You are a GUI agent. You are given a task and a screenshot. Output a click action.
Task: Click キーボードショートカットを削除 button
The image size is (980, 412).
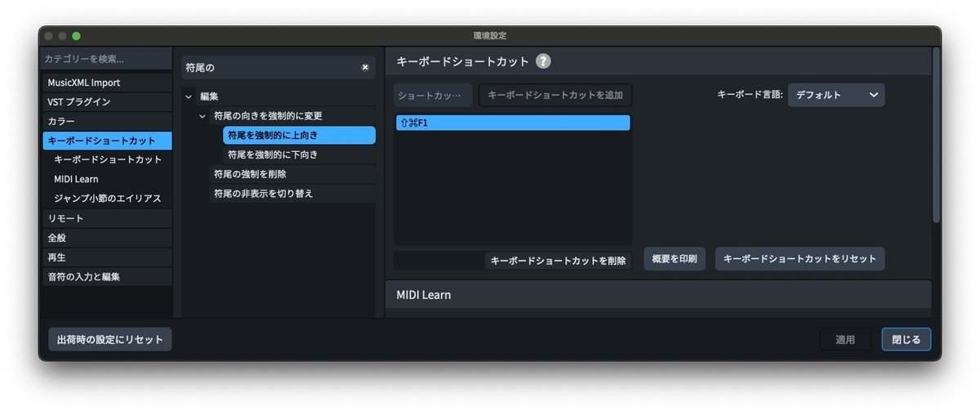(x=559, y=261)
